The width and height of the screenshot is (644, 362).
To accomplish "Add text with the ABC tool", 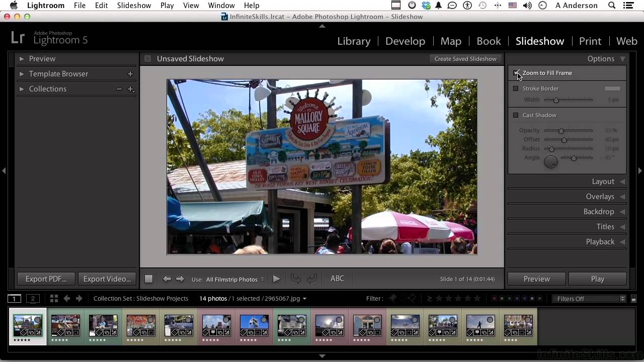I will coord(337,279).
